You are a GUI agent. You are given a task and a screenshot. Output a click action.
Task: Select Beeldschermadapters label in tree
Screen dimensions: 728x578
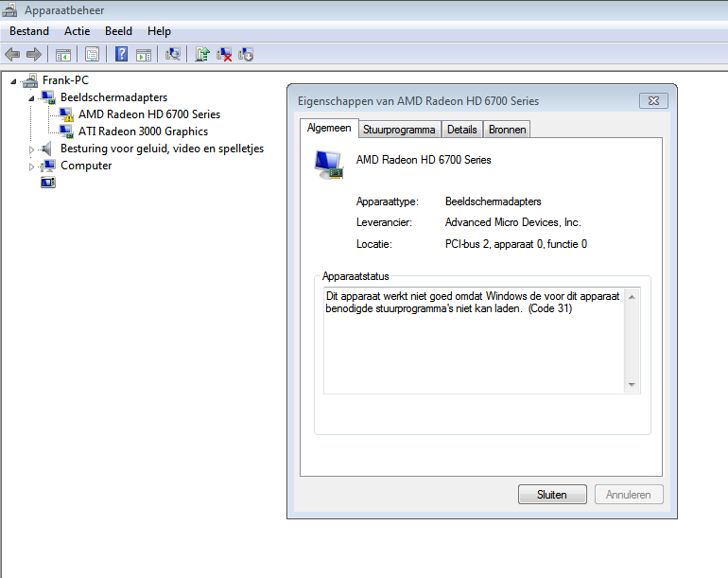click(113, 97)
